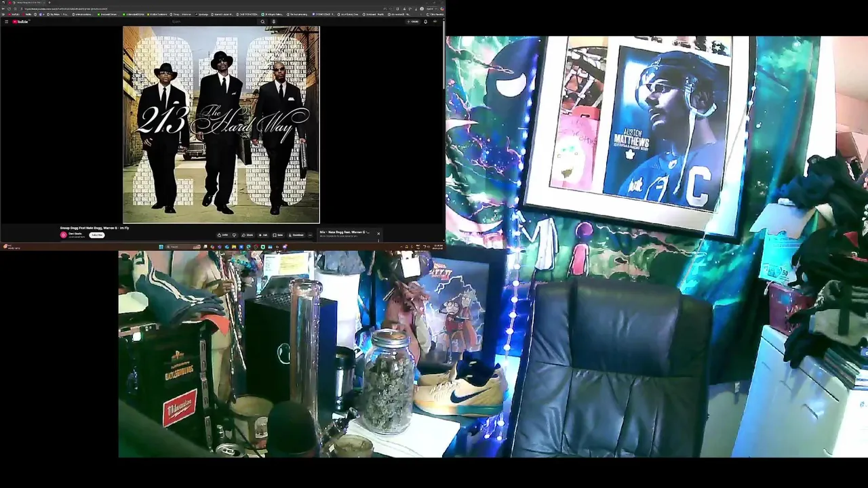Open the YouTube Create button

click(x=413, y=22)
